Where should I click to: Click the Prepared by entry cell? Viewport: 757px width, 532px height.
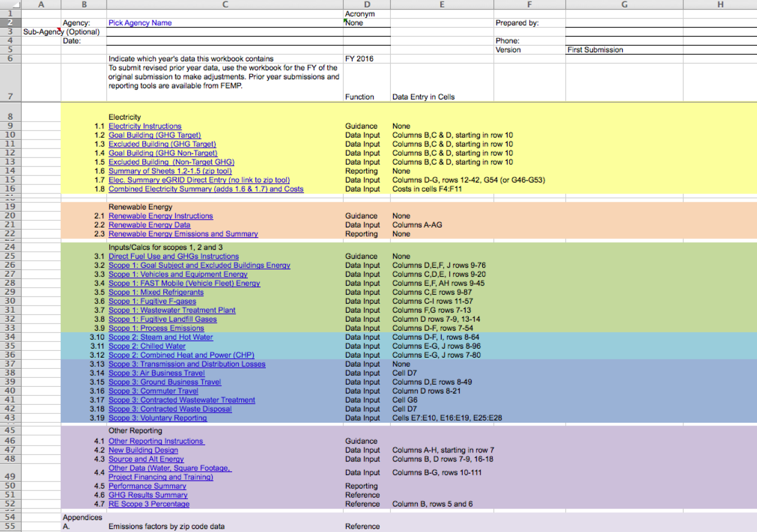coord(624,23)
